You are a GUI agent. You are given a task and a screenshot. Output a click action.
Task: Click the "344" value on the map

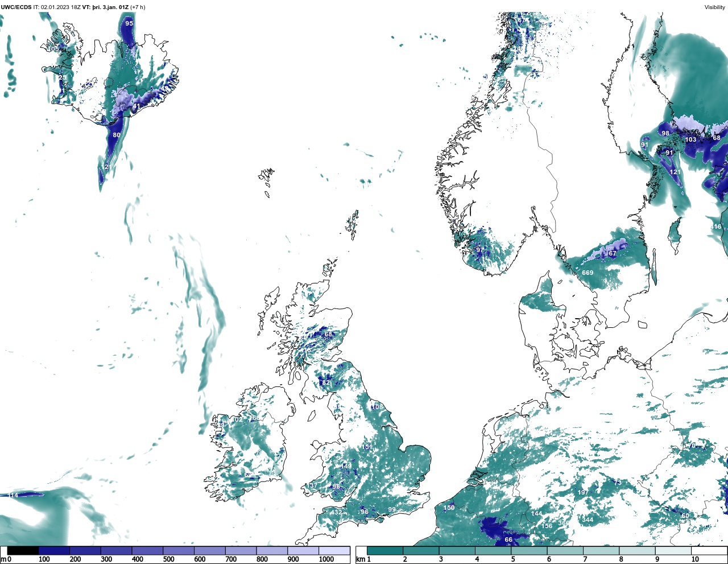pyautogui.click(x=588, y=520)
